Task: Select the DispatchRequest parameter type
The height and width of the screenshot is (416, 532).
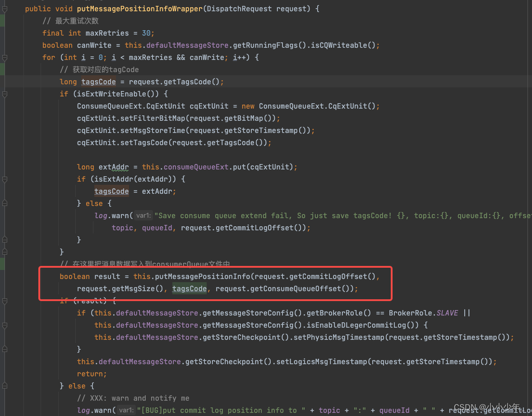Action: (x=239, y=9)
